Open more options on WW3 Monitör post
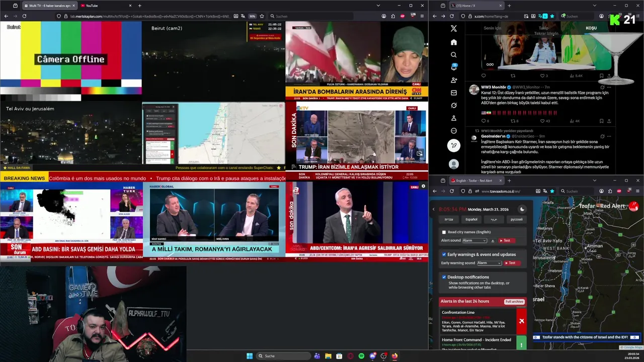This screenshot has width=644, height=362. point(609,87)
